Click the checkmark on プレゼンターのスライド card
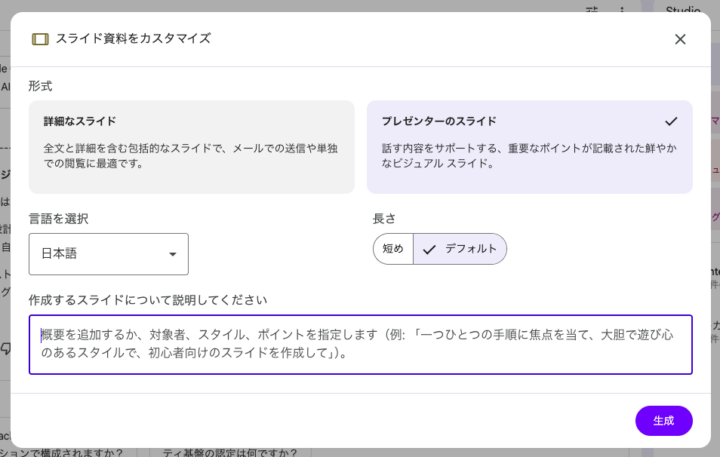 coord(671,121)
